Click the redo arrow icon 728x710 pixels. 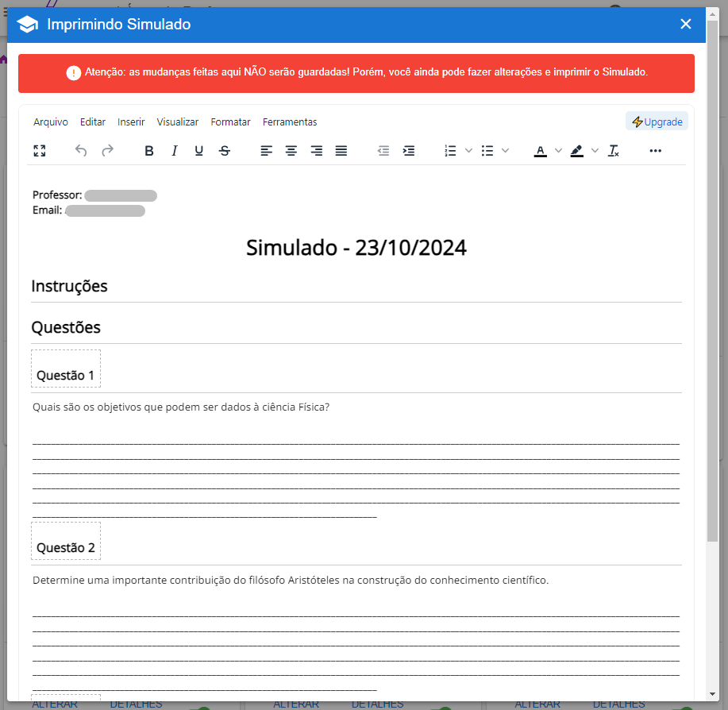click(107, 151)
